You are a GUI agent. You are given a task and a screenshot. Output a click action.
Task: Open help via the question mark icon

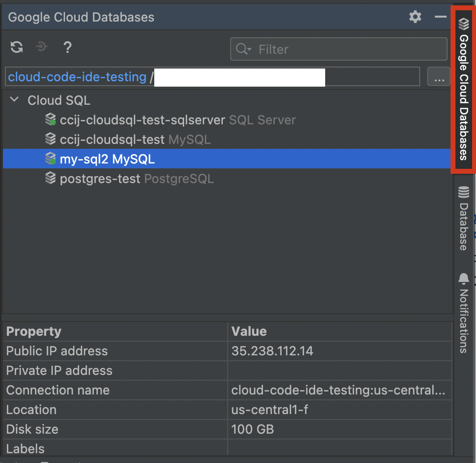click(x=67, y=47)
